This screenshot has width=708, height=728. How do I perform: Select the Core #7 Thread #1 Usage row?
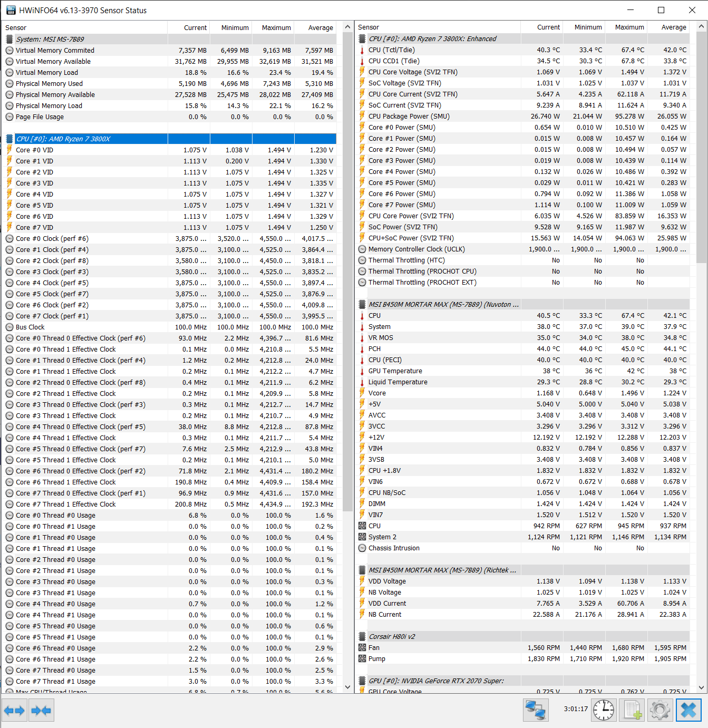169,681
